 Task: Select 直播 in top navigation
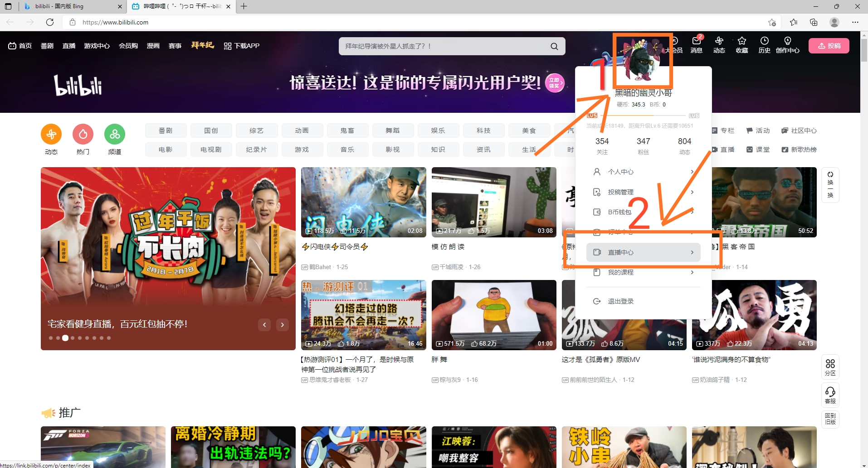point(69,46)
